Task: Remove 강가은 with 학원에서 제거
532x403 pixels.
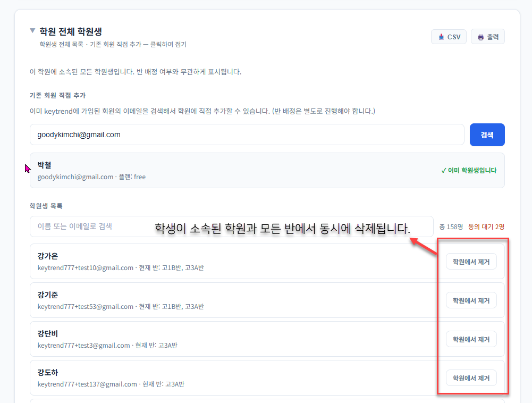Action: pos(471,262)
